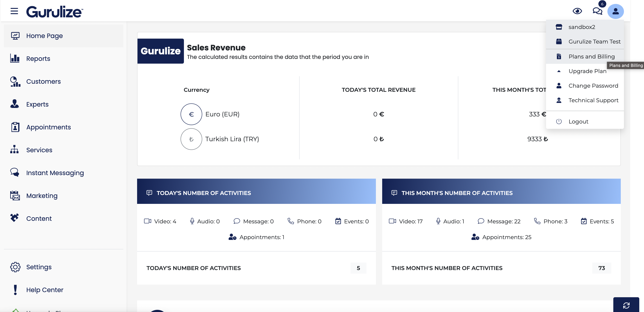Click the Marketing mail calendar icon
This screenshot has height=312, width=644.
pos(15,196)
